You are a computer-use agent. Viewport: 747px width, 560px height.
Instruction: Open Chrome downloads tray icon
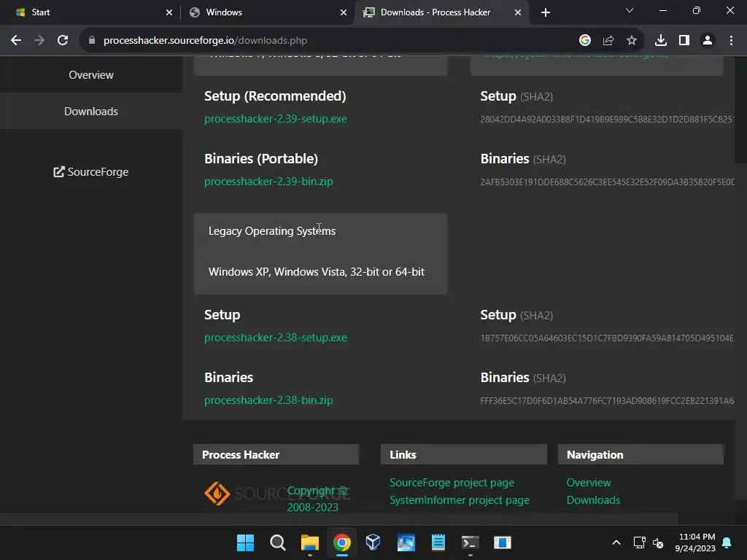[x=661, y=41]
